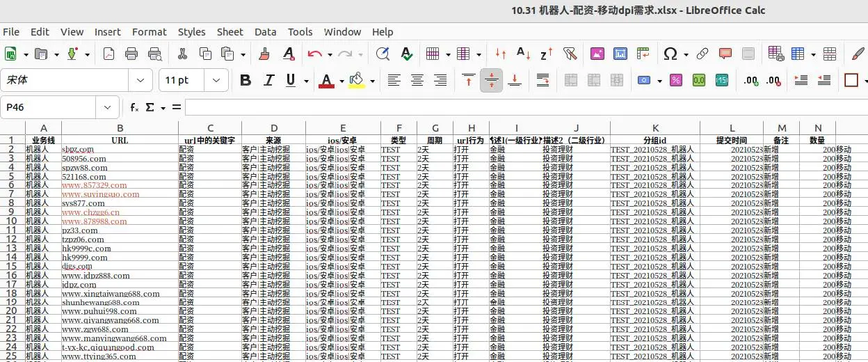Image resolution: width=868 pixels, height=362 pixels.
Task: Open Find & Replace
Action: tap(382, 54)
